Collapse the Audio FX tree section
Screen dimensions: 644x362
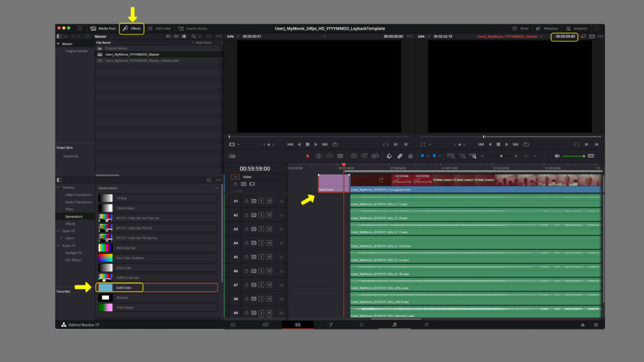coord(58,246)
